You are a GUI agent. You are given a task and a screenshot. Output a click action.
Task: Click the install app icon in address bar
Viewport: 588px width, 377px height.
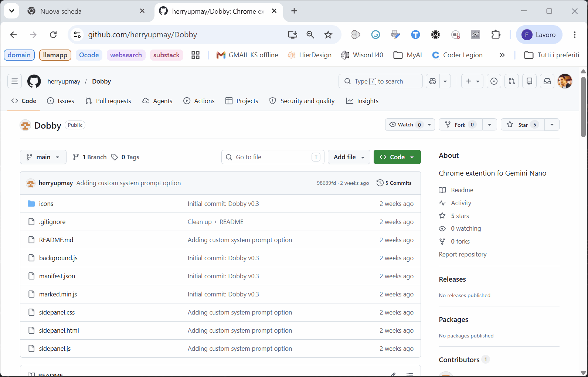tap(293, 35)
